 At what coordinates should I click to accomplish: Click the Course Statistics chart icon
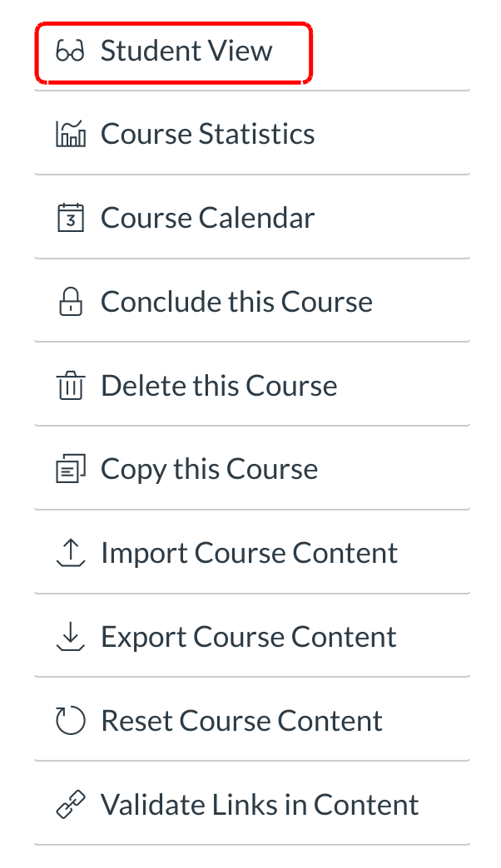coord(70,135)
